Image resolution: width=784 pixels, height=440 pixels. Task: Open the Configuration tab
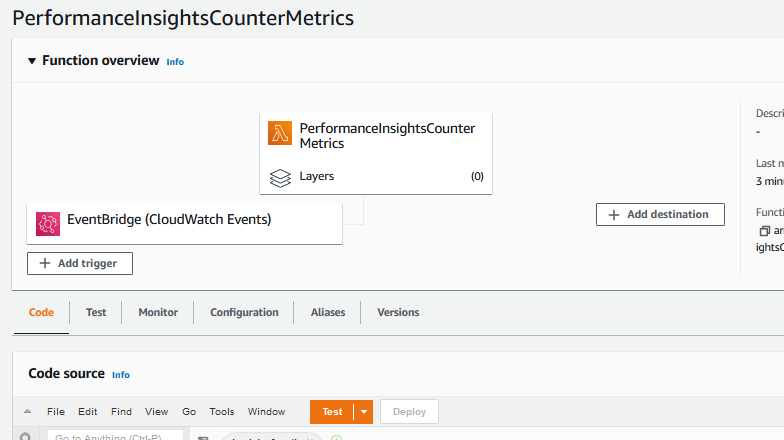pyautogui.click(x=244, y=312)
